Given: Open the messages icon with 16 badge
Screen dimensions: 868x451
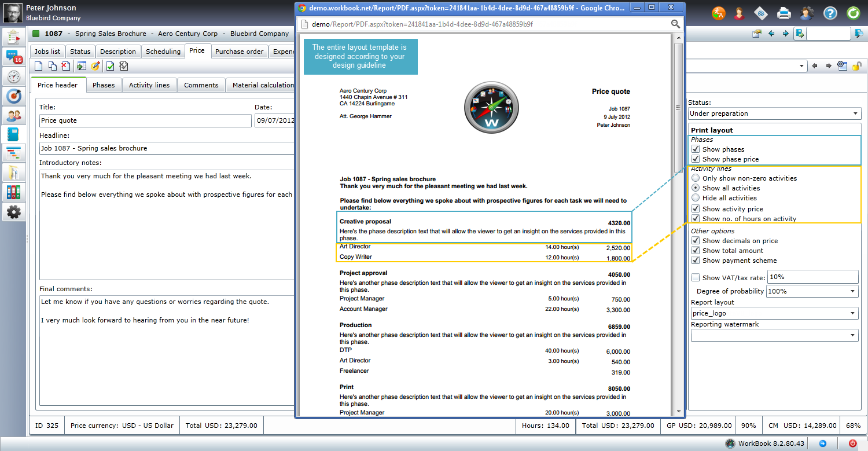Looking at the screenshot, I should coord(13,57).
